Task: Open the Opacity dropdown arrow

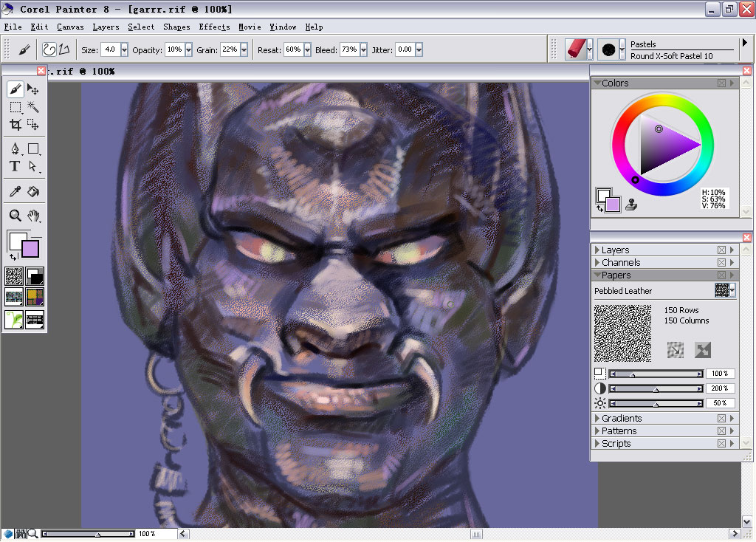Action: point(188,49)
